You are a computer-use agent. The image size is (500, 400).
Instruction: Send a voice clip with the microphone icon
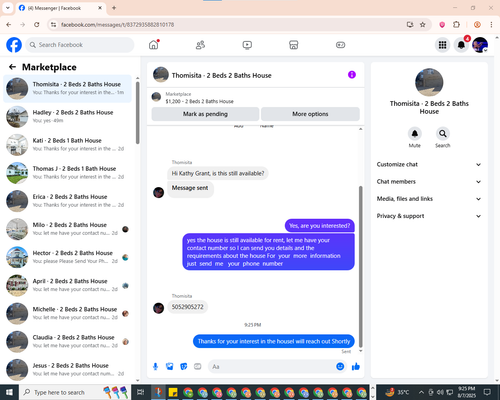[155, 367]
